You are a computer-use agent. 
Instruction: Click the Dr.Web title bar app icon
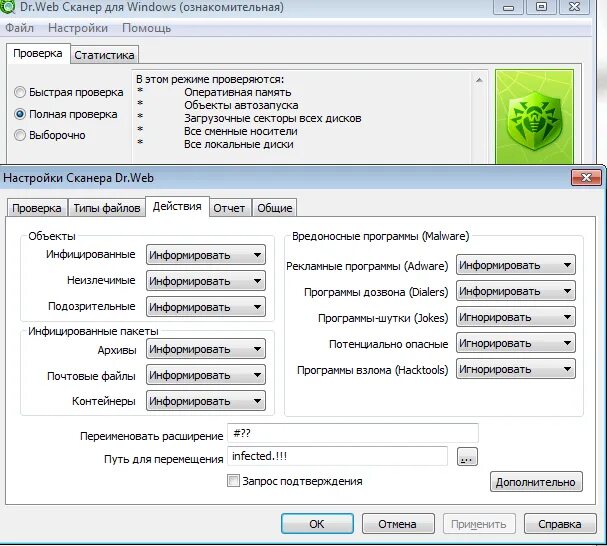pyautogui.click(x=7, y=7)
